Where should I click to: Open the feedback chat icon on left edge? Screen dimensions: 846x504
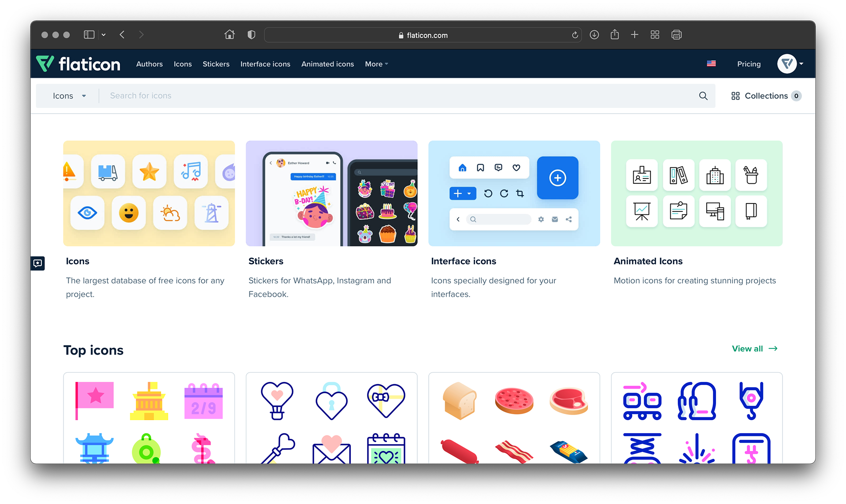(38, 263)
